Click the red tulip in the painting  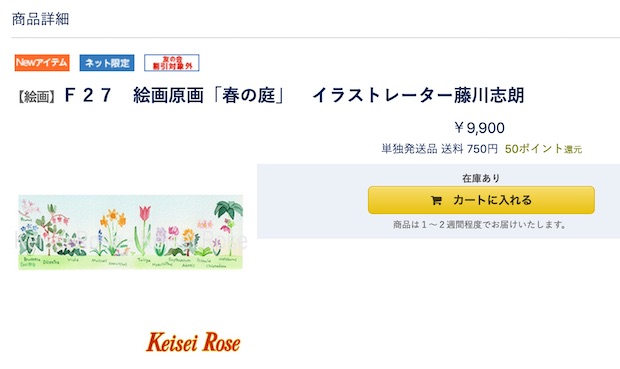point(144,214)
